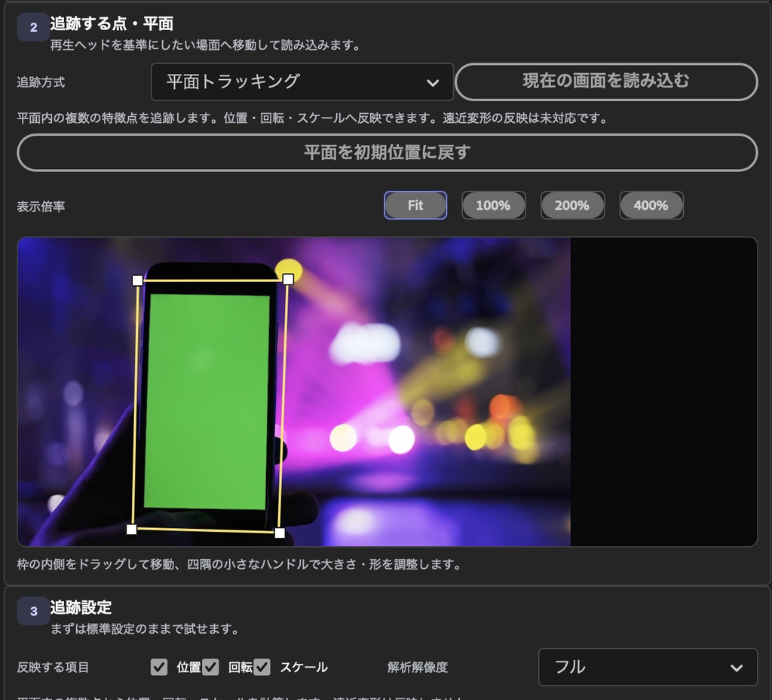Click the 平面を初期位置に戻す button

[x=387, y=152]
